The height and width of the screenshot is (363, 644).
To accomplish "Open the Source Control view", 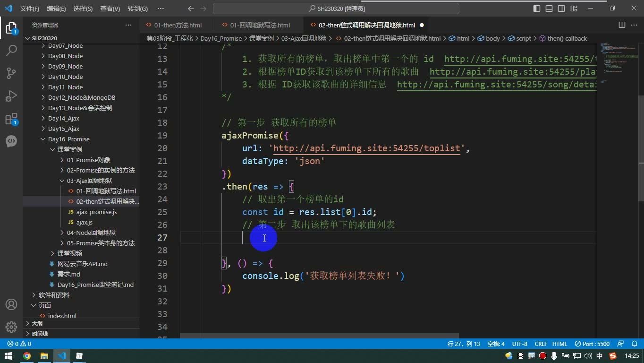I will (11, 73).
